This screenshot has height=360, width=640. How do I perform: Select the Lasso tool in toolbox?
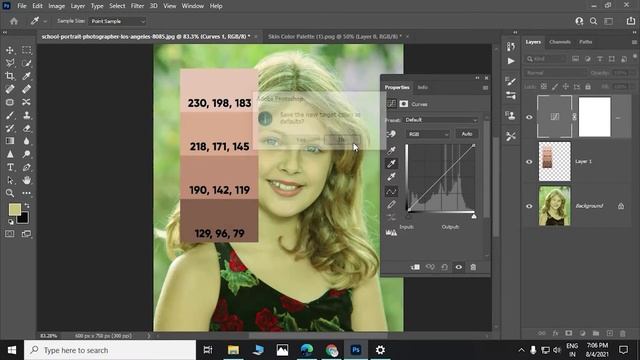[x=10, y=63]
